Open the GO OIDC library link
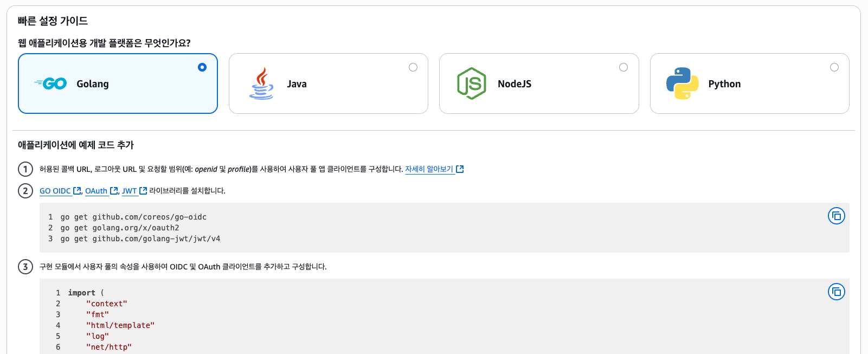This screenshot has width=868, height=354. coord(55,191)
